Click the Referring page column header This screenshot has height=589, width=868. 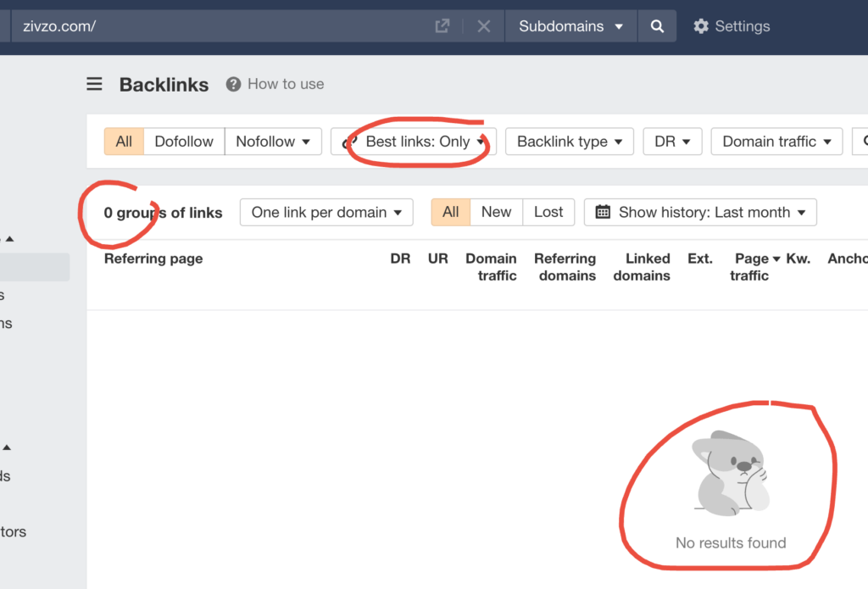[x=153, y=258]
